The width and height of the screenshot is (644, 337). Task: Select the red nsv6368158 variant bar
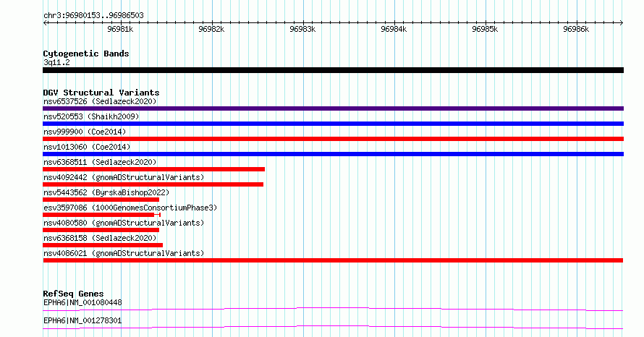click(x=103, y=245)
